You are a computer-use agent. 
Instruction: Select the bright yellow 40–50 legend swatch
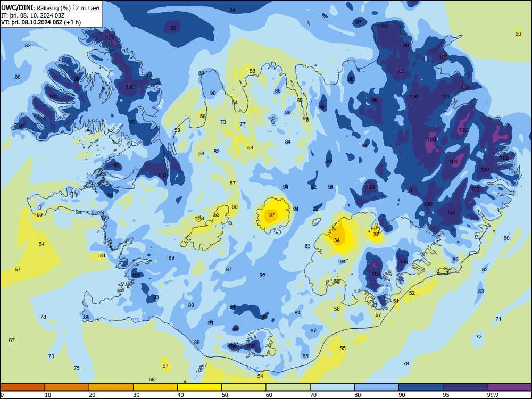[199, 387]
